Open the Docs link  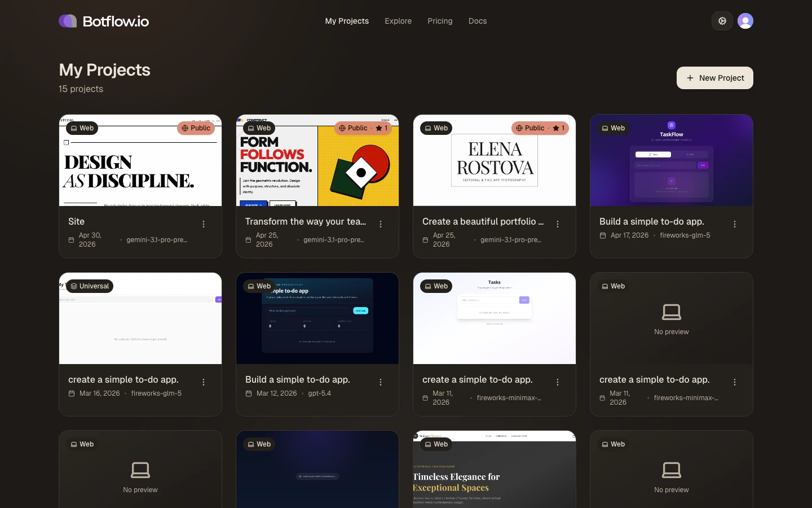pyautogui.click(x=478, y=21)
